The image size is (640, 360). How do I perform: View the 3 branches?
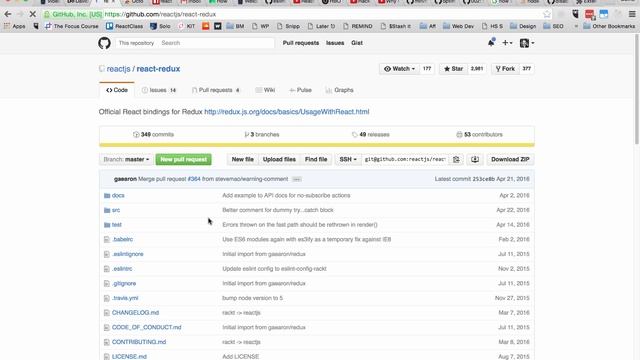[262, 134]
